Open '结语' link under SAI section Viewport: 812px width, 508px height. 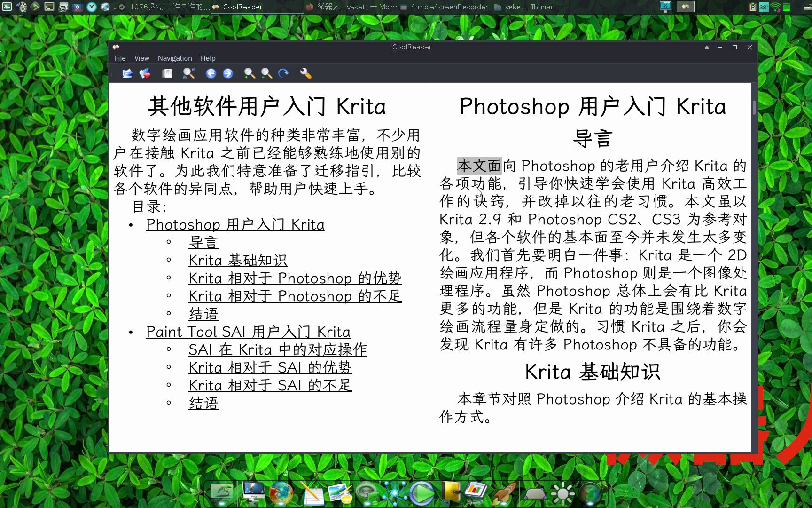203,403
